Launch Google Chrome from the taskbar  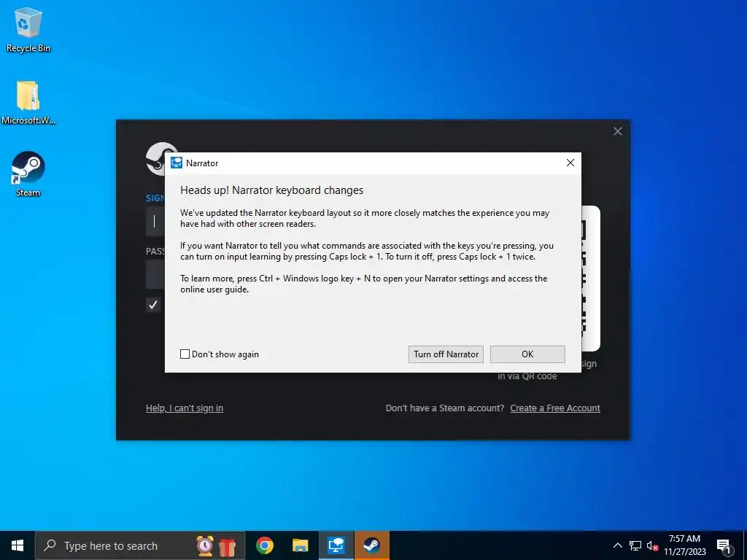coord(264,545)
